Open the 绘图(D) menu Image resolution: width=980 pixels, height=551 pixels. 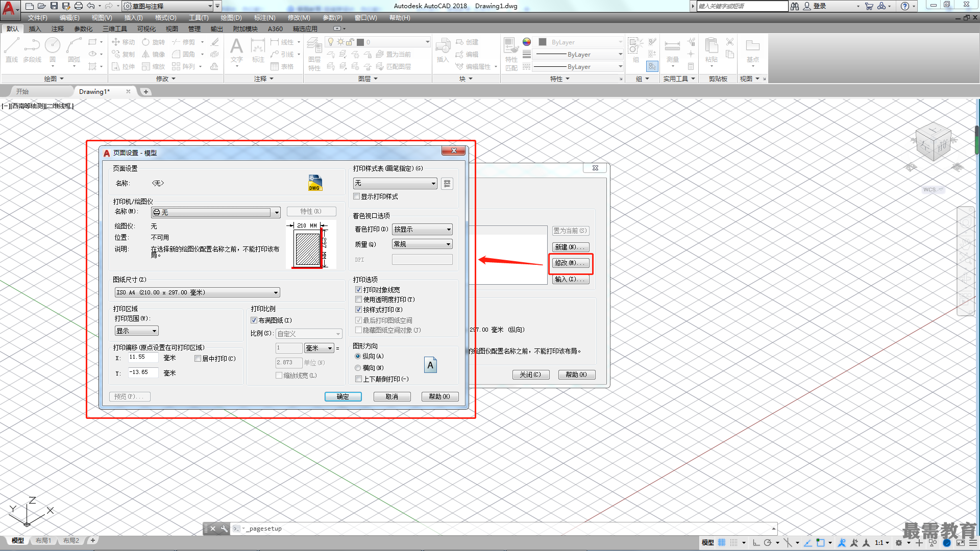(231, 18)
